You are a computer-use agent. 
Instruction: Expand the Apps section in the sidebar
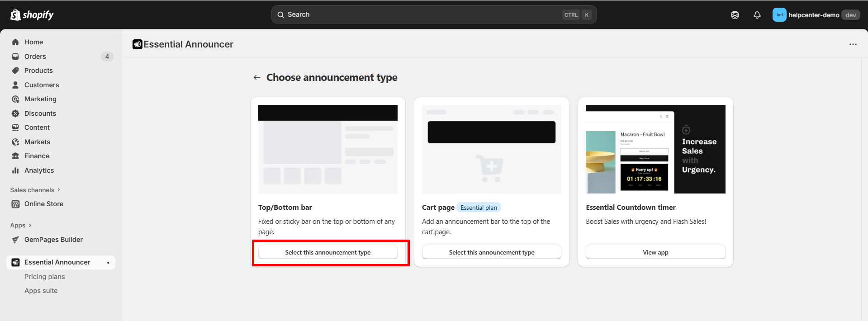point(21,225)
